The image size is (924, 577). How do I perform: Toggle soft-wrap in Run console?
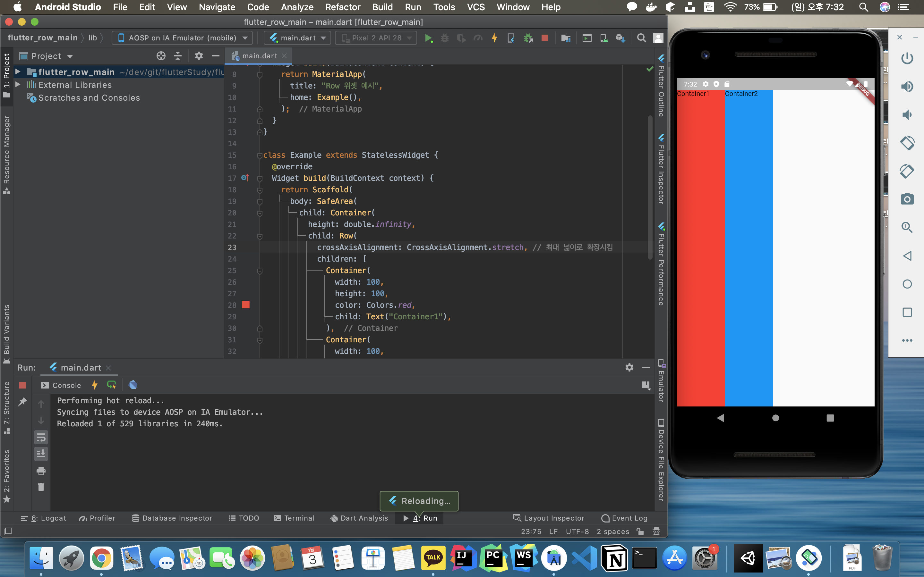click(x=41, y=437)
